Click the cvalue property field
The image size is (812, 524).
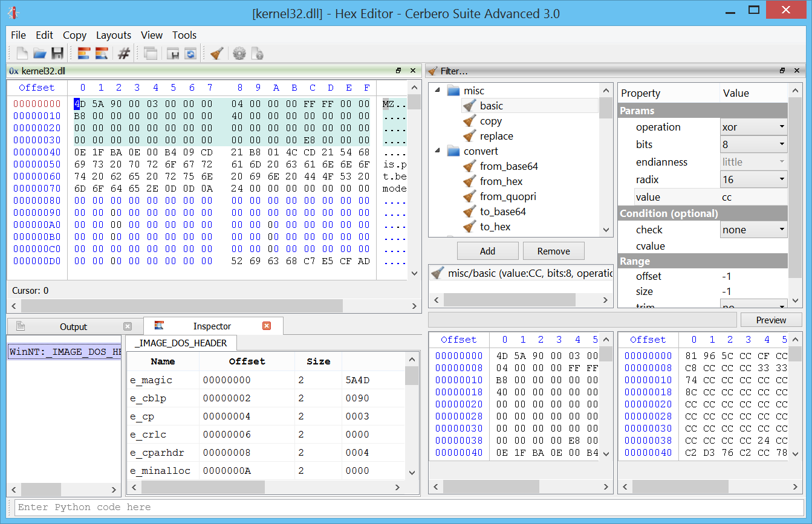[x=753, y=246]
